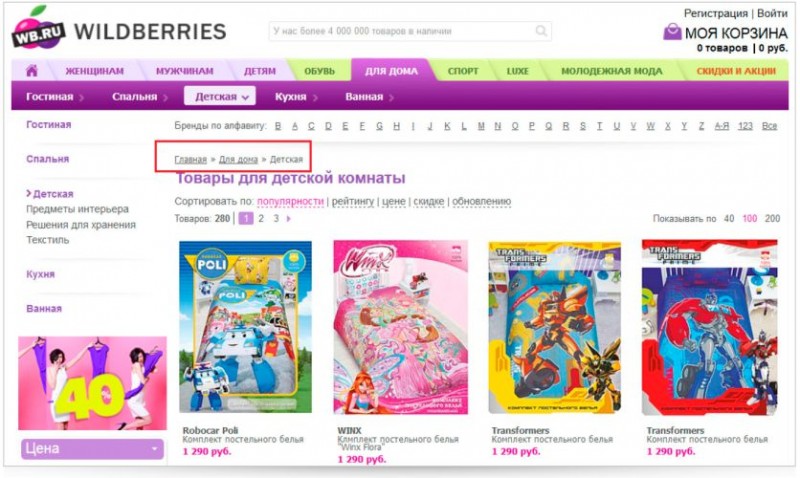The width and height of the screenshot is (800, 478).
Task: Select Текстиль in left sidebar
Action: click(47, 240)
